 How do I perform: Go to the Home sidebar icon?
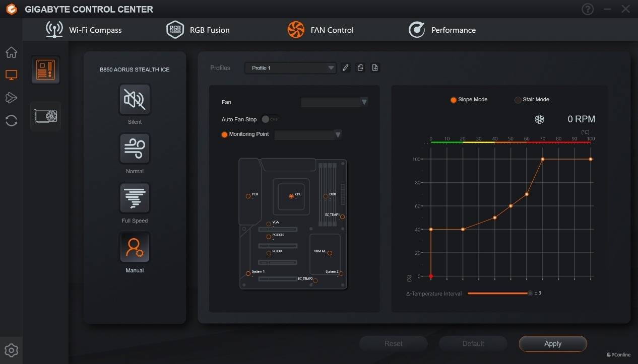tap(11, 52)
